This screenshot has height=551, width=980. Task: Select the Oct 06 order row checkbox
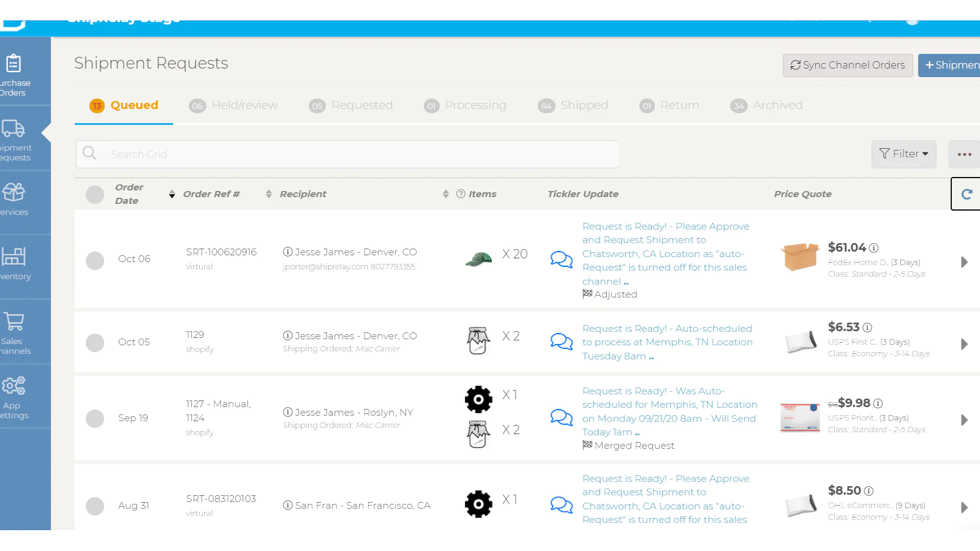(95, 261)
